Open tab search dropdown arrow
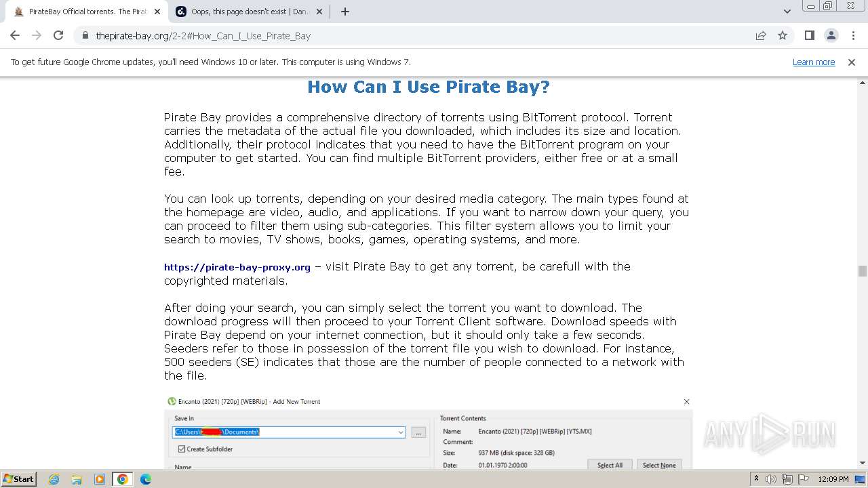 [787, 12]
